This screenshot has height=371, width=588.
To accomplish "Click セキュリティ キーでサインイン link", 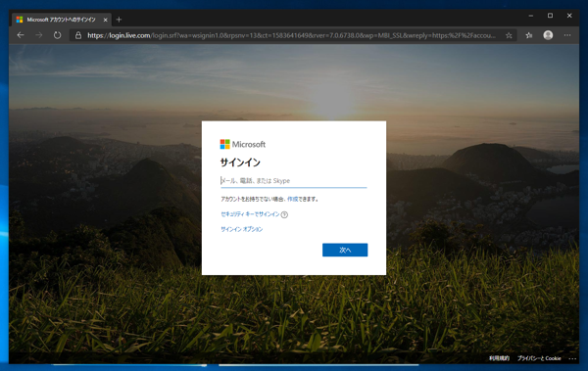I will click(x=250, y=214).
